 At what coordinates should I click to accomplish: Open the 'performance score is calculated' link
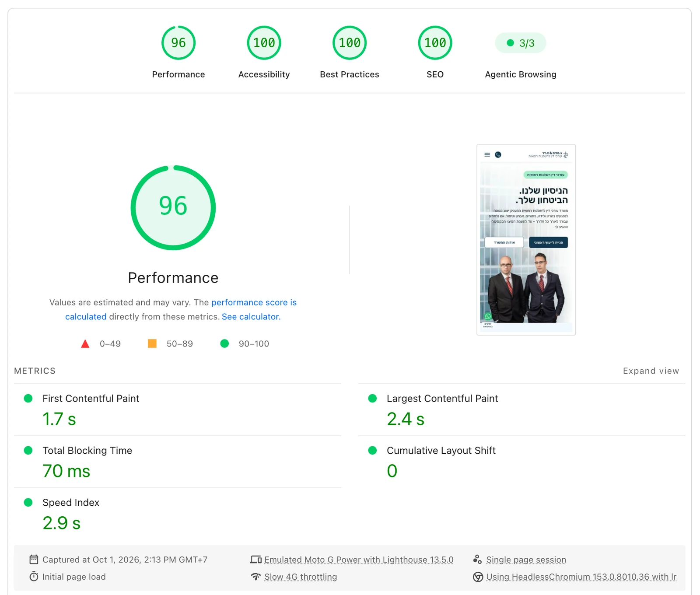[x=254, y=302]
